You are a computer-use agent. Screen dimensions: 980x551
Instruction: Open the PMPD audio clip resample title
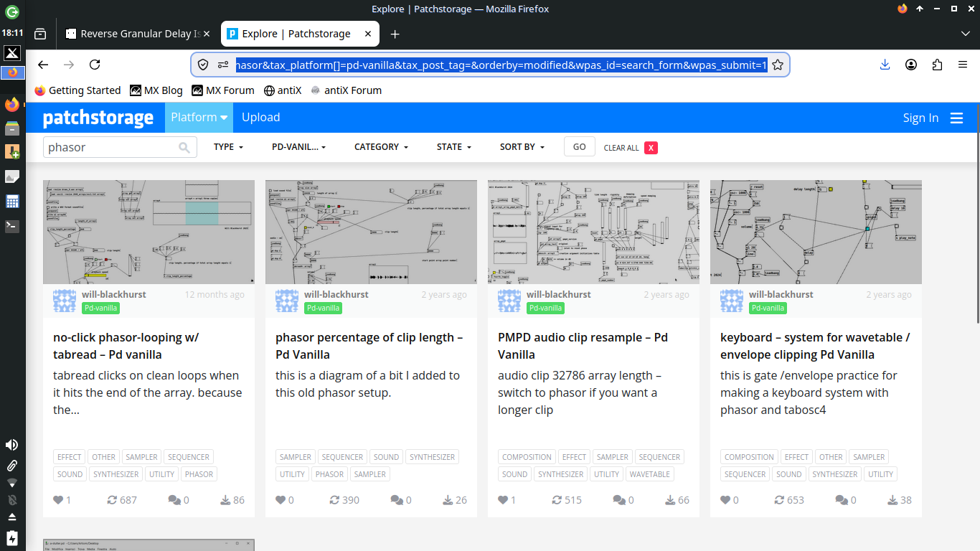(583, 346)
